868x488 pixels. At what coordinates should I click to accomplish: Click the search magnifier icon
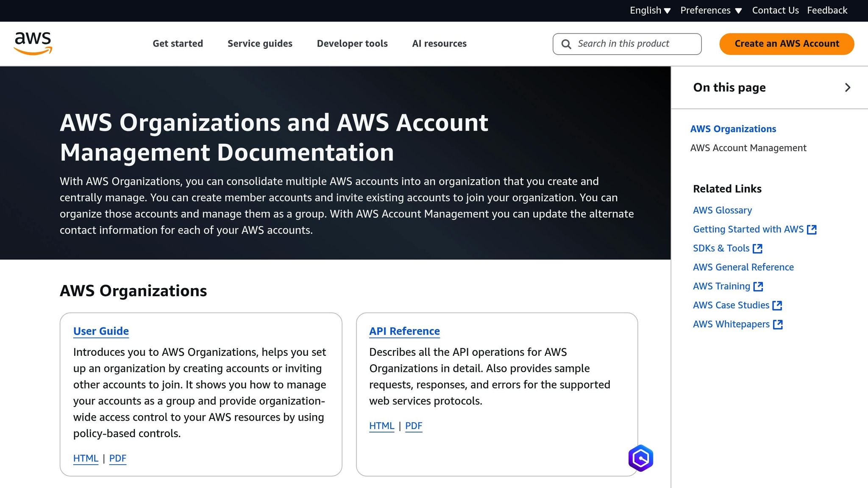coord(566,44)
